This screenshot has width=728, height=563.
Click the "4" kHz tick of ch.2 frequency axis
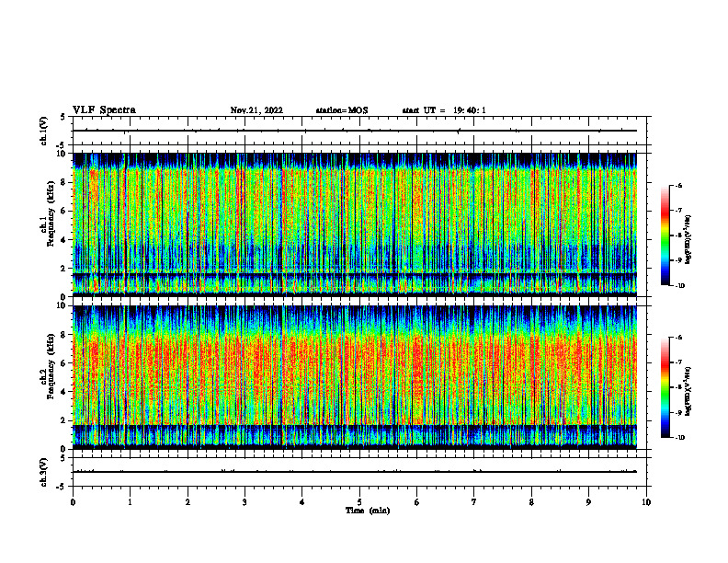pos(64,392)
